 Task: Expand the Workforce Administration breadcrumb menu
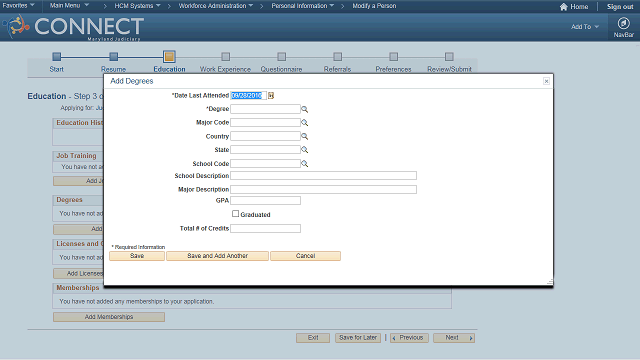216,6
